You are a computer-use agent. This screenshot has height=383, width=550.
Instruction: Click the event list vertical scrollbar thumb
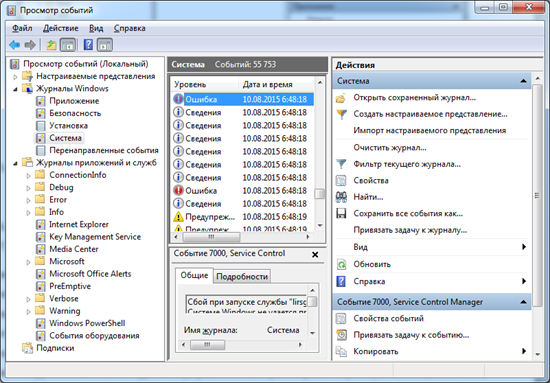click(x=319, y=194)
